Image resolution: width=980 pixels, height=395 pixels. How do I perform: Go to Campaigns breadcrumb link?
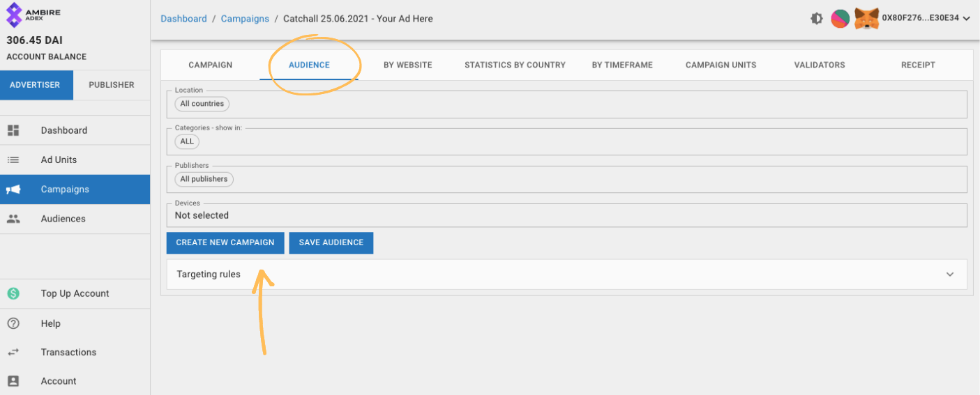(245, 19)
